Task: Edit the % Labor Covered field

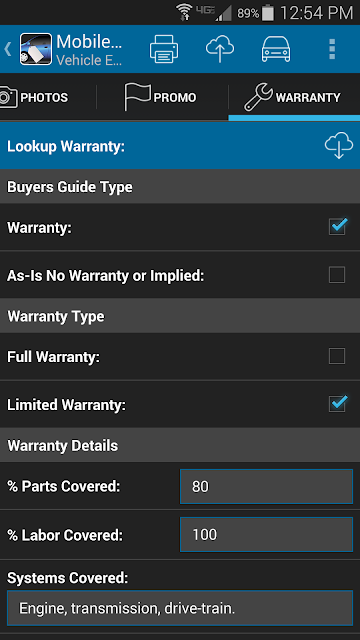Action: (x=266, y=534)
